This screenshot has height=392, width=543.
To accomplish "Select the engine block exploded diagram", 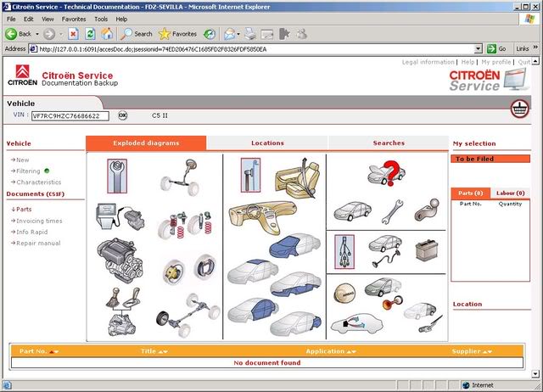I will [x=120, y=260].
